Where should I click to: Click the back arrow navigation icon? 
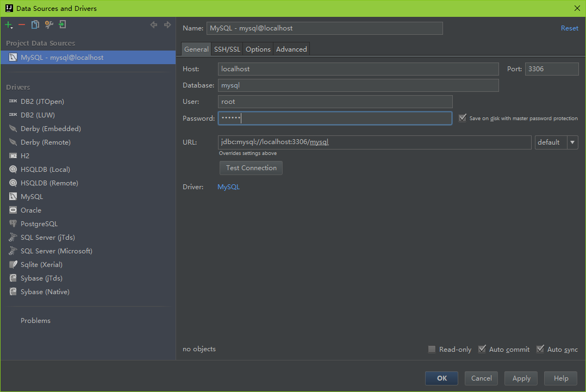[154, 24]
